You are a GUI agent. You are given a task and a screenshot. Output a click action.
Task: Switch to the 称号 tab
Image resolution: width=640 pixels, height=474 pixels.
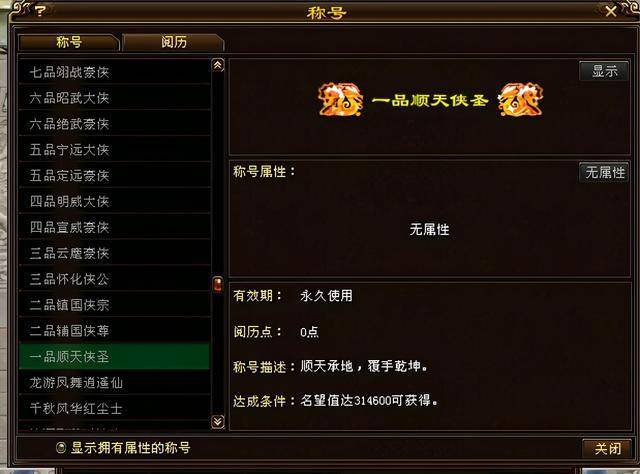click(x=69, y=42)
